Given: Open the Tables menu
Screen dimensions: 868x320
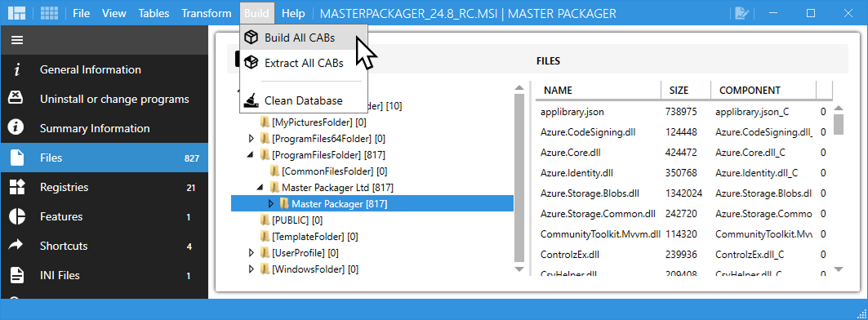Looking at the screenshot, I should pyautogui.click(x=154, y=13).
